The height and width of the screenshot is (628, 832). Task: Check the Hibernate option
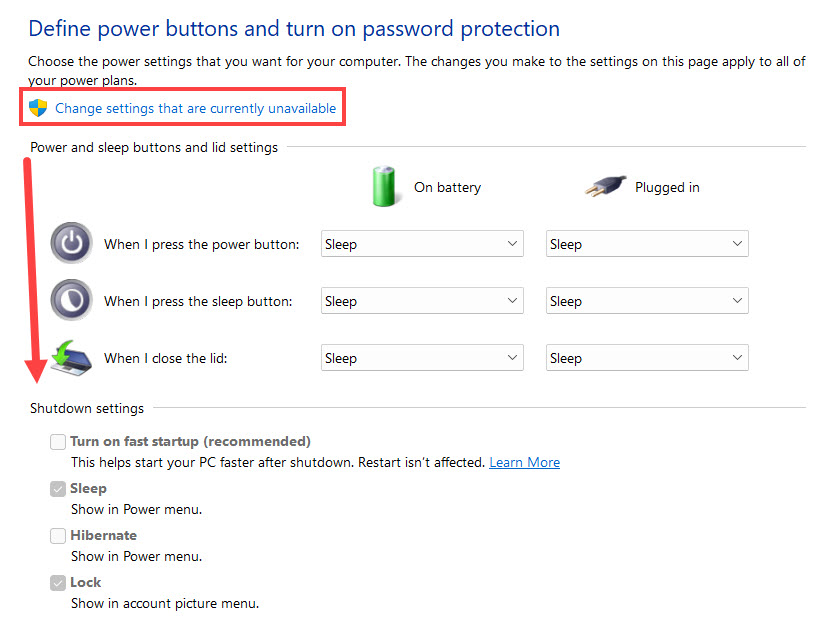[x=58, y=536]
